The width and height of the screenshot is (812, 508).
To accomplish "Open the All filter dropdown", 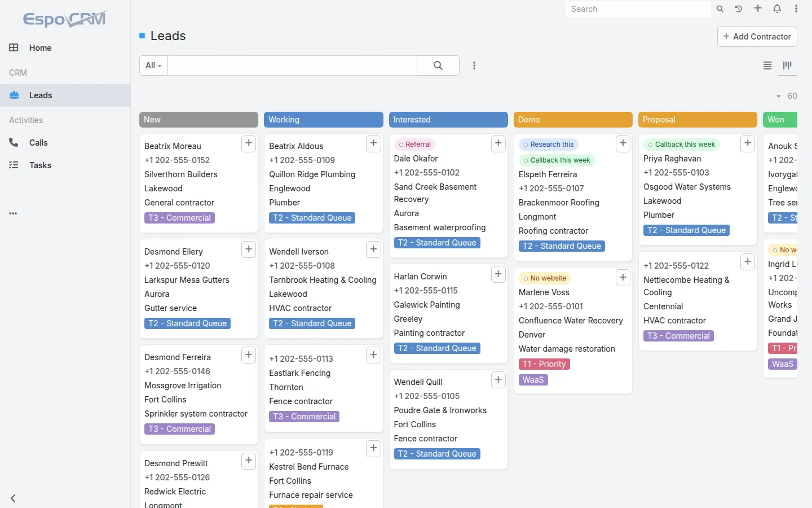I will pyautogui.click(x=153, y=65).
